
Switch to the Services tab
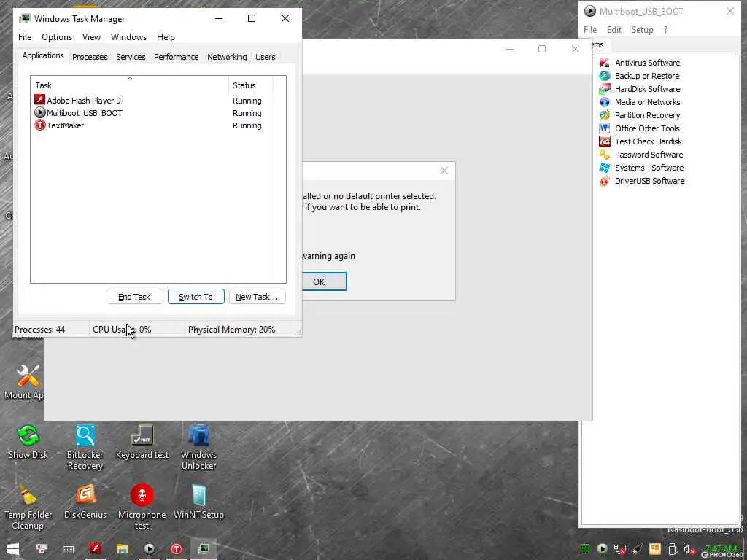(x=131, y=57)
